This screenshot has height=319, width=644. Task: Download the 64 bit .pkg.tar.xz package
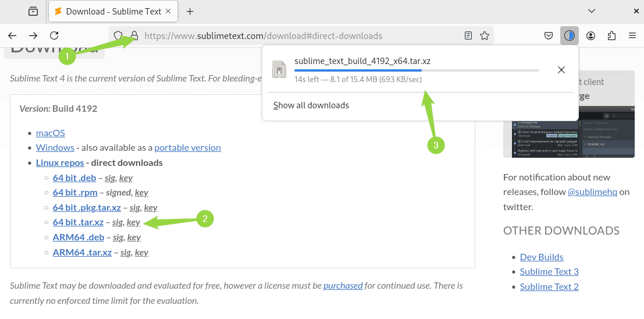87,208
